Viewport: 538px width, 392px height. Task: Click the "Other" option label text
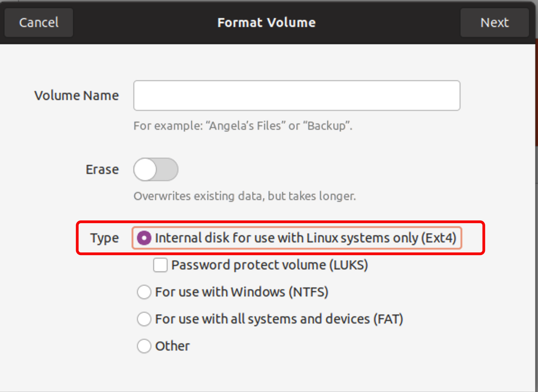[172, 346]
